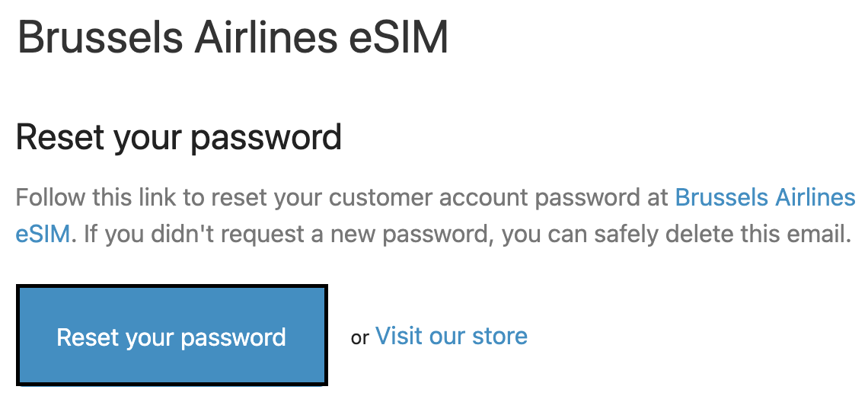The width and height of the screenshot is (868, 396).
Task: Click the 'safely delete this email' text
Action: pyautogui.click(x=716, y=233)
